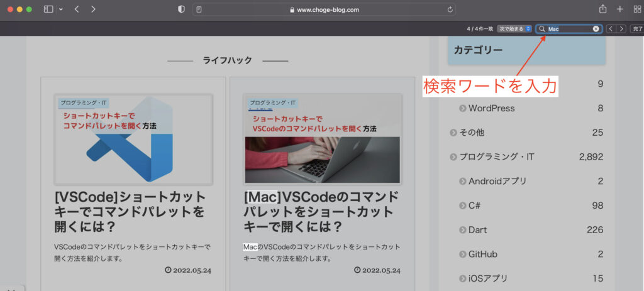Viewport: 644px width, 291px height.
Task: Click the arrow icon beside Androidアプリ
Action: (x=463, y=181)
